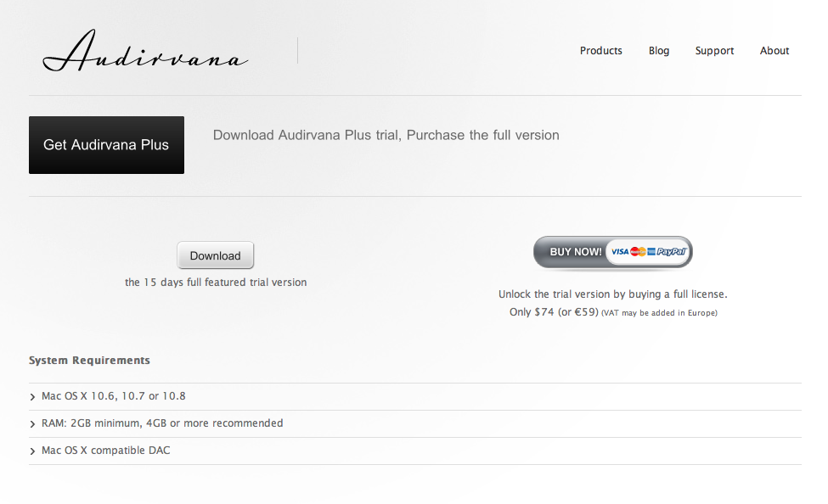Click the Visa card icon

coord(620,252)
